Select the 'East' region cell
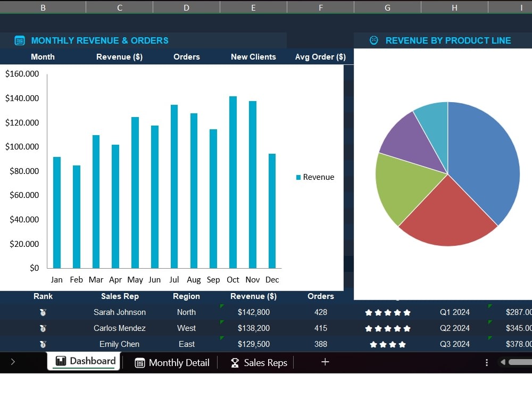 186,344
